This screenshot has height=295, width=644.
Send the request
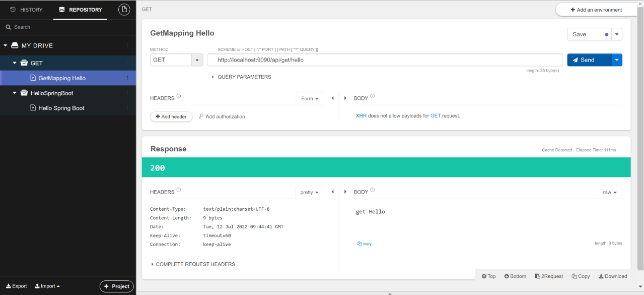pos(589,60)
